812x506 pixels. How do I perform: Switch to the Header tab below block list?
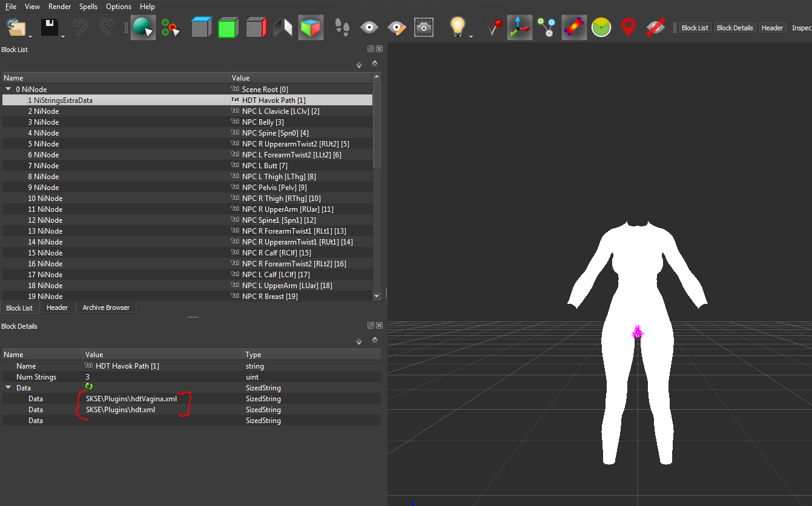coord(58,307)
